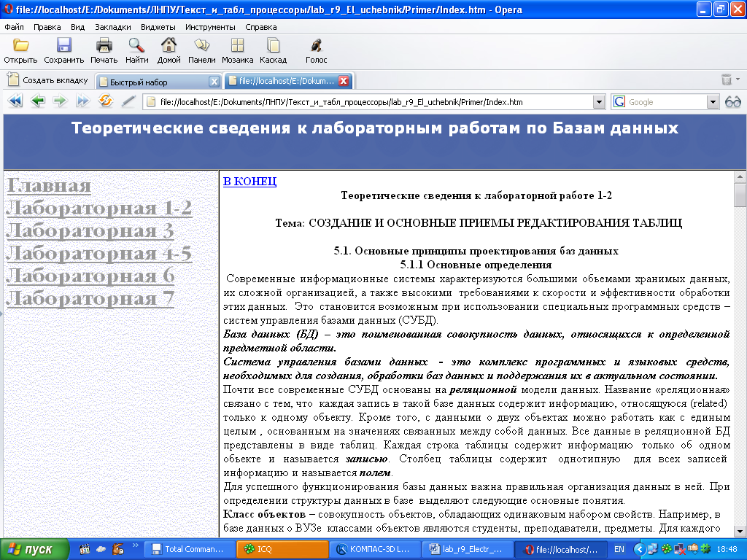Reload the page with refresh icon

click(x=105, y=101)
